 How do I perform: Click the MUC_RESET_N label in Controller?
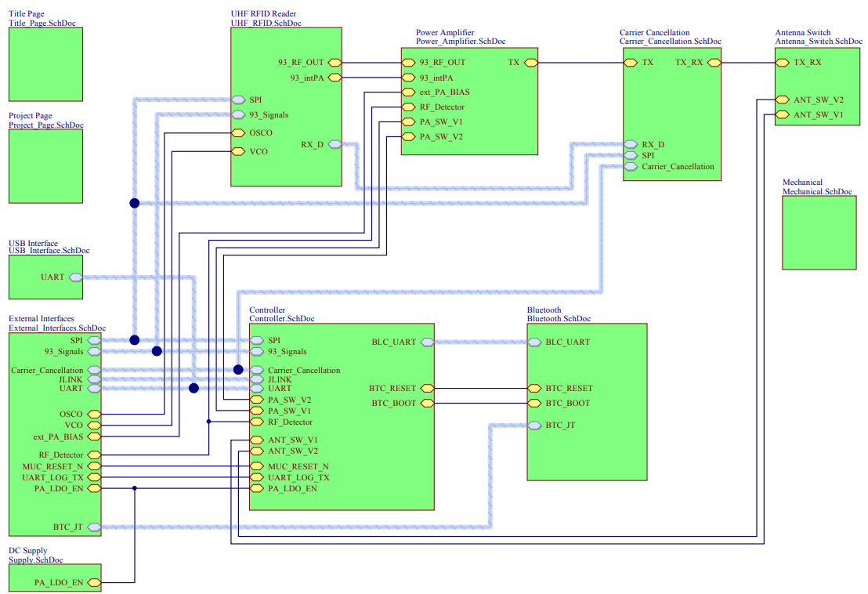tap(298, 467)
